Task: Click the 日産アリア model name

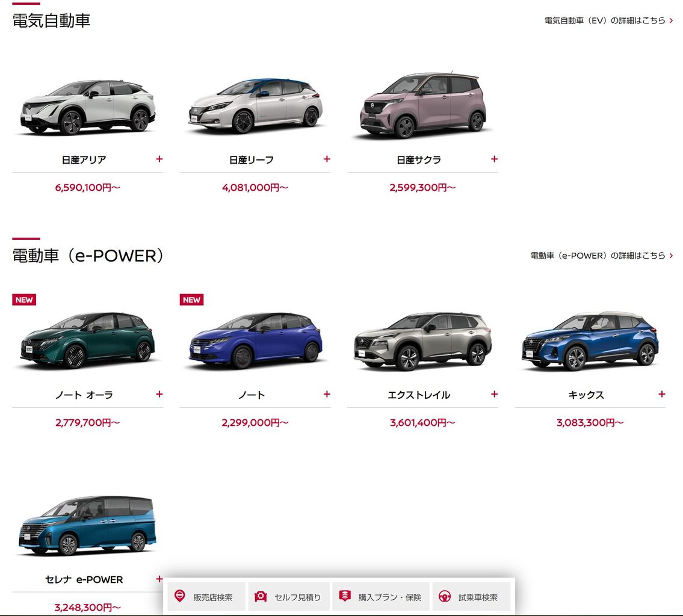Action: (x=84, y=160)
